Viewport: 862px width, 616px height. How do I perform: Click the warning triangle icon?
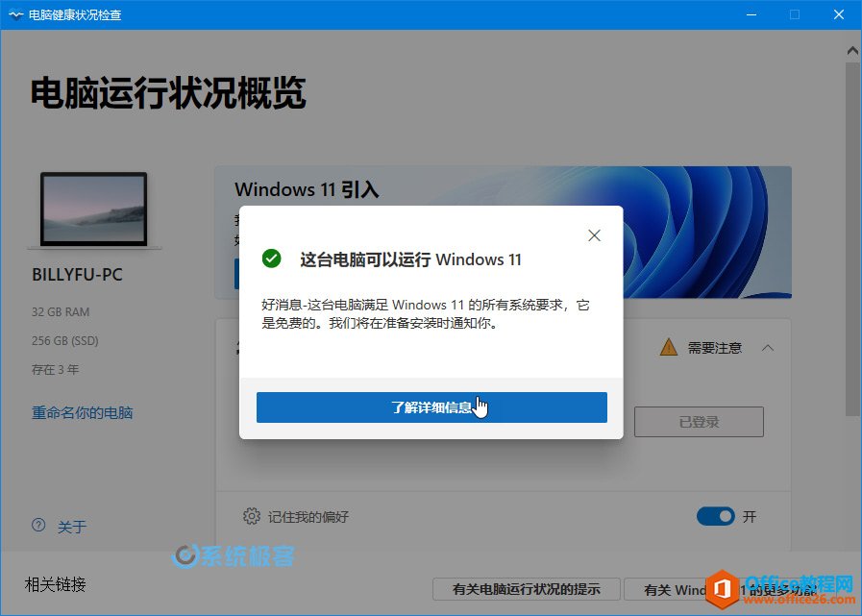coord(669,348)
